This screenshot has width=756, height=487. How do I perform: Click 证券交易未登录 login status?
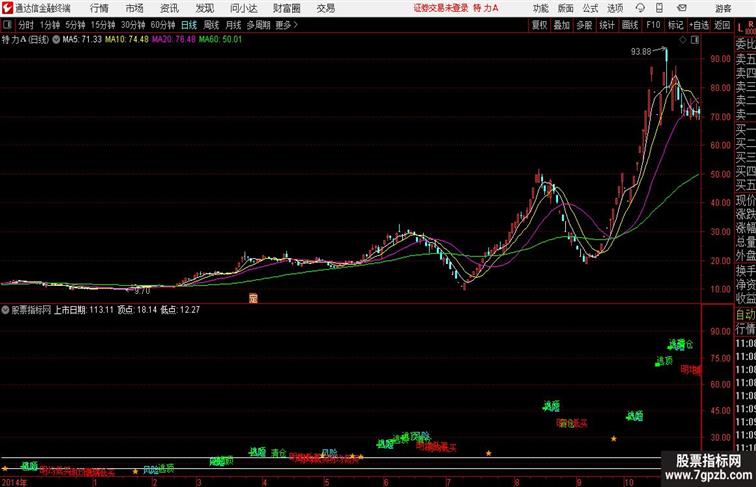tap(441, 8)
